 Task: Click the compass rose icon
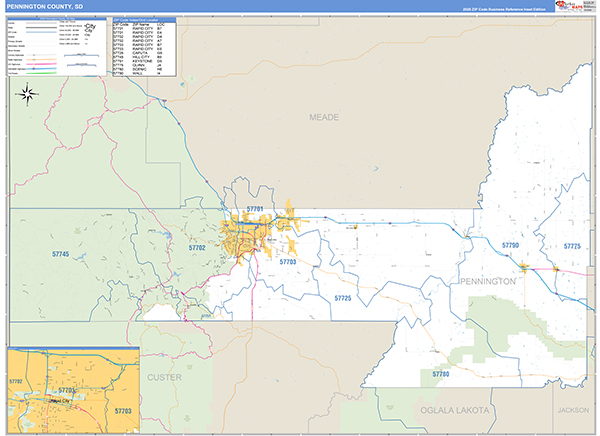click(x=28, y=95)
